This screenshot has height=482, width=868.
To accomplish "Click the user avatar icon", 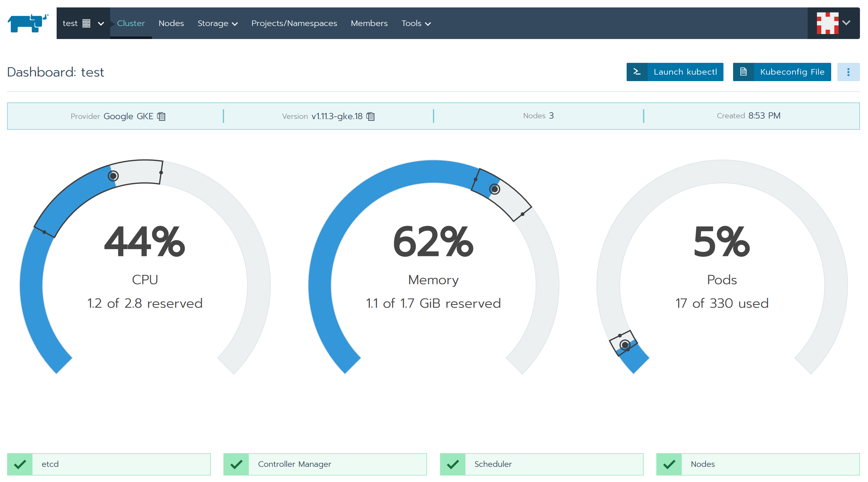I will pyautogui.click(x=827, y=23).
